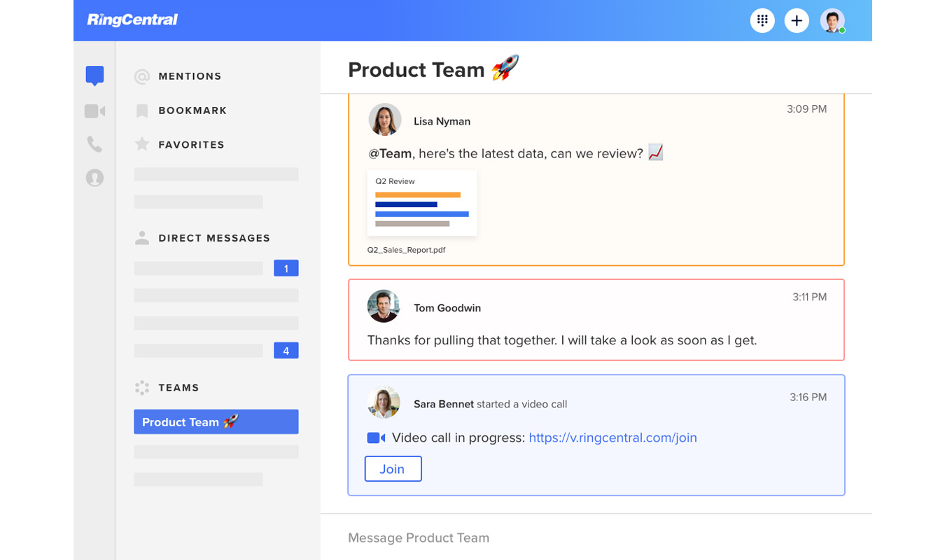The height and width of the screenshot is (560, 945).
Task: Click the Teams dots icon
Action: pyautogui.click(x=142, y=388)
